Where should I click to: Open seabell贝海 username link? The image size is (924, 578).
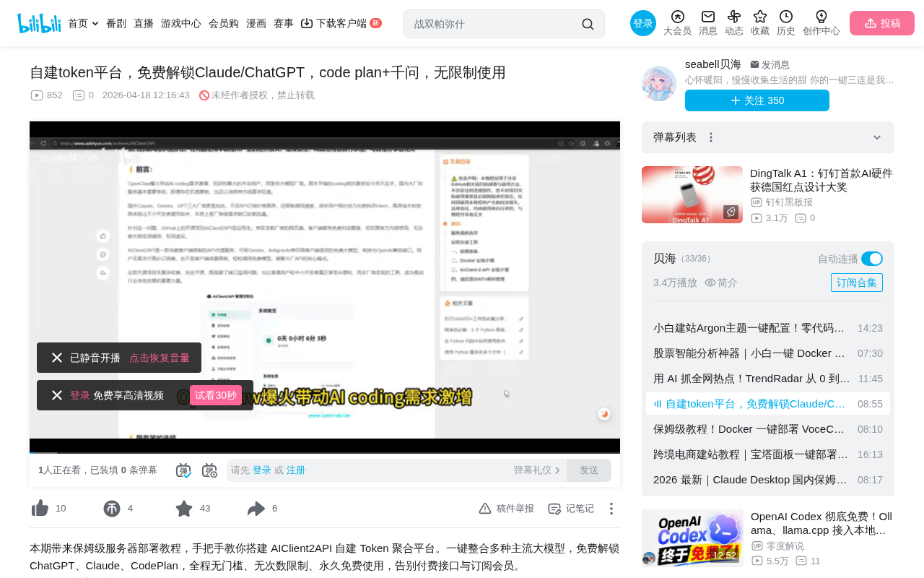tap(713, 64)
